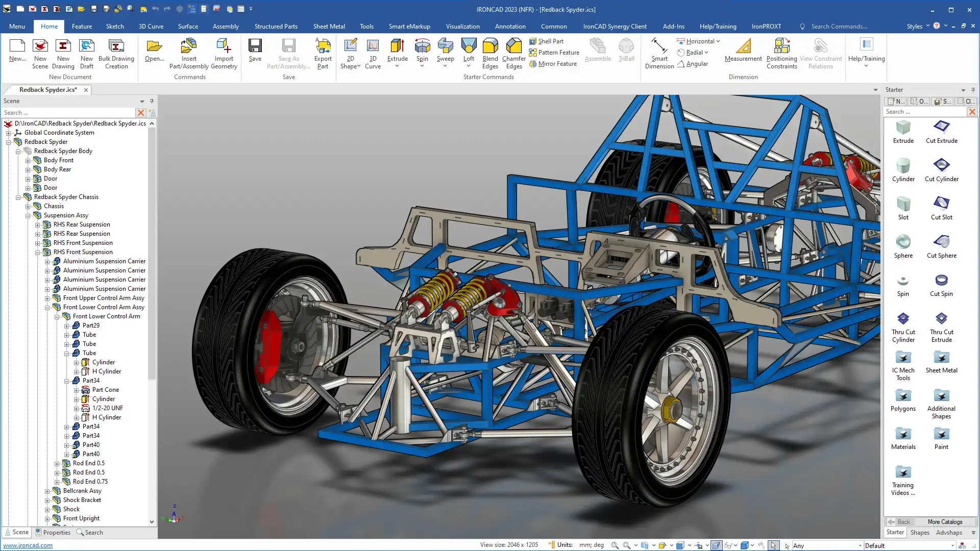Open the www.ironcad.com link

pyautogui.click(x=28, y=545)
